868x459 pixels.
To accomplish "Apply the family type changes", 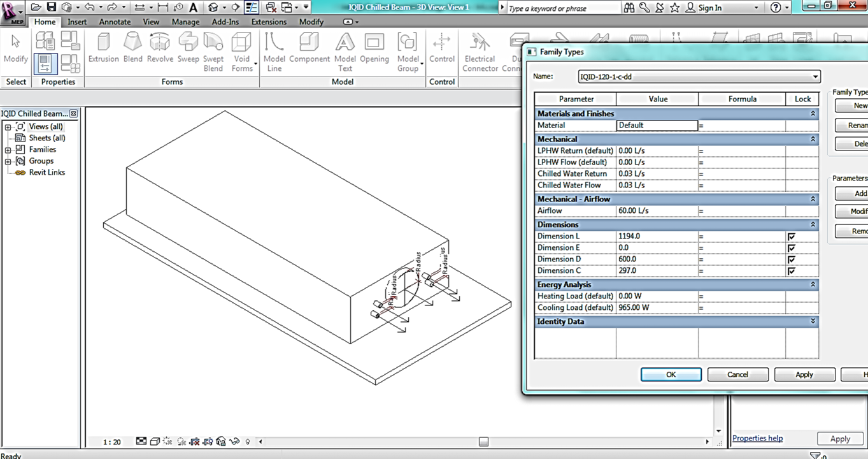I will tap(804, 374).
